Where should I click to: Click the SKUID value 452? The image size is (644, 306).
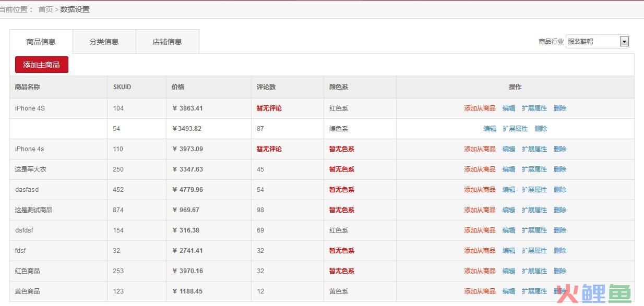click(118, 190)
